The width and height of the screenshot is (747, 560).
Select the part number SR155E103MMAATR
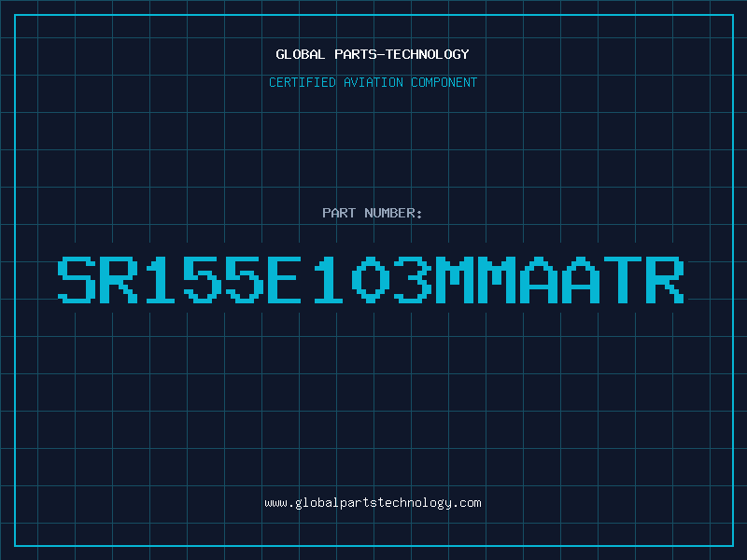371,280
